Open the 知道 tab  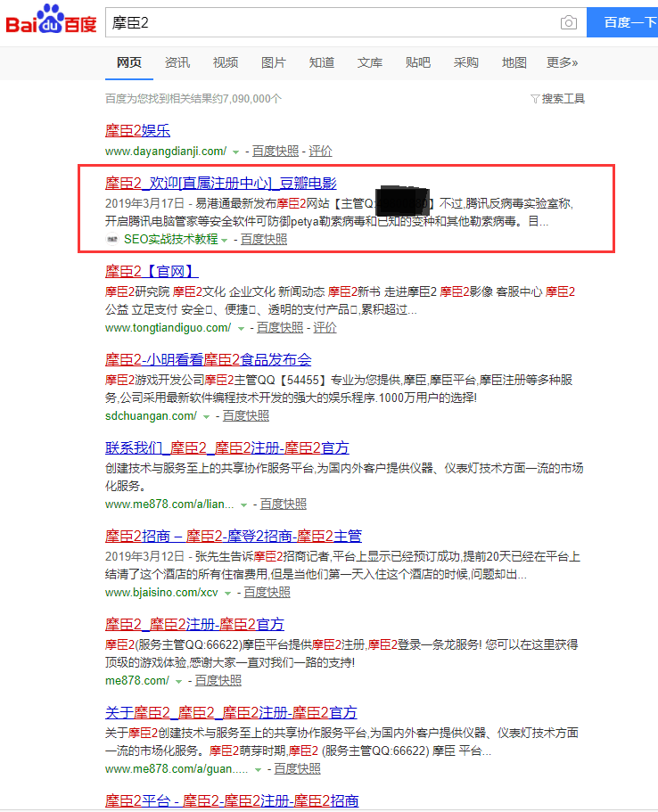tap(322, 62)
